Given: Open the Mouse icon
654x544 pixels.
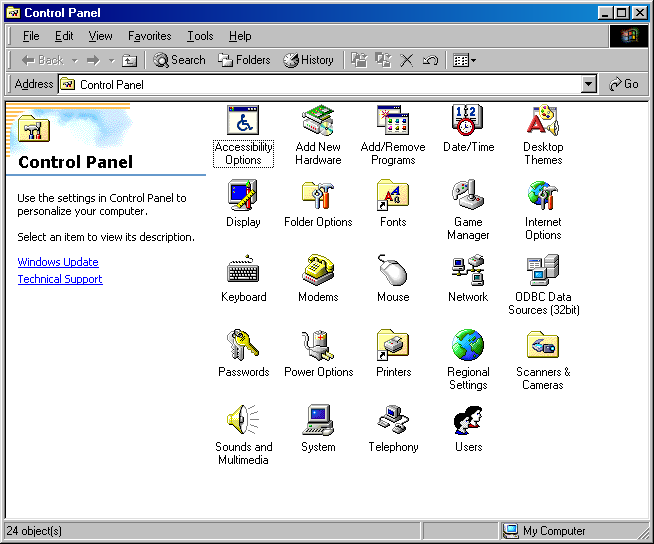Looking at the screenshot, I should point(393,270).
